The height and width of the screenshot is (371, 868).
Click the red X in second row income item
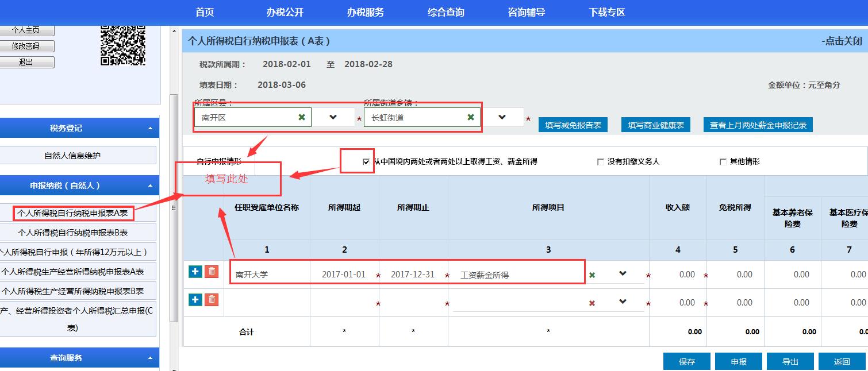pos(592,303)
